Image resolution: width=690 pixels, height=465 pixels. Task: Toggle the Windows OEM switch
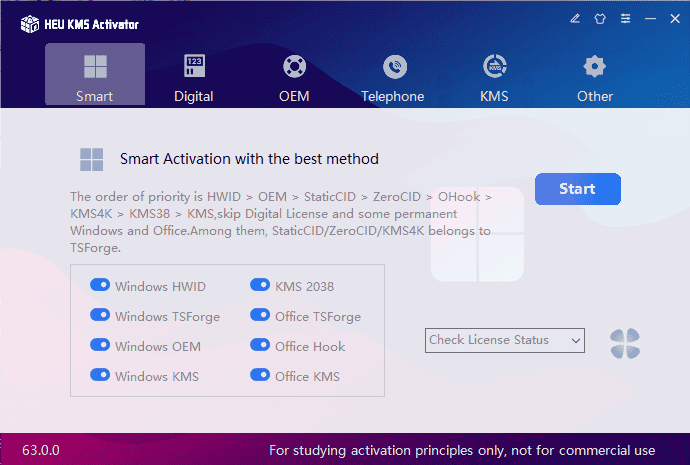pos(100,345)
